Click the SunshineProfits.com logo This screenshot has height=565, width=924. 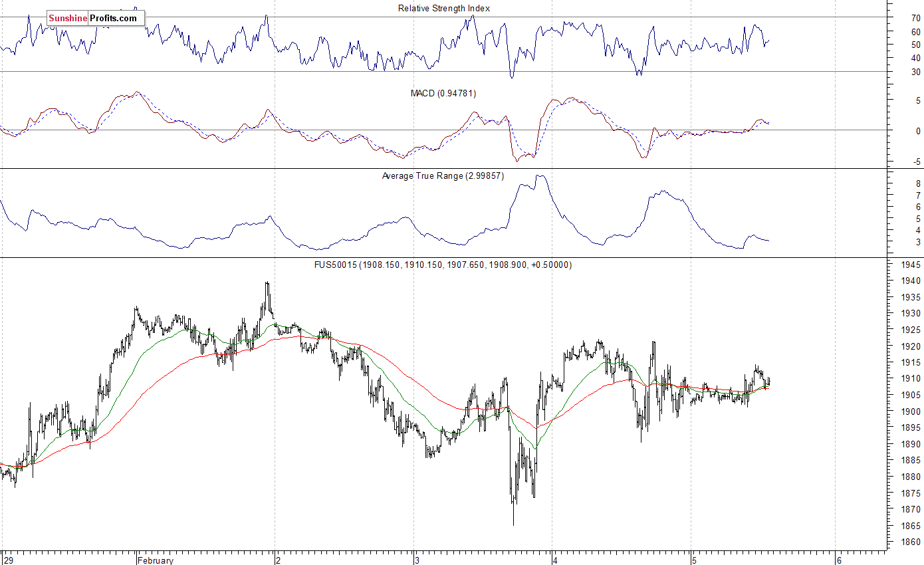96,18
